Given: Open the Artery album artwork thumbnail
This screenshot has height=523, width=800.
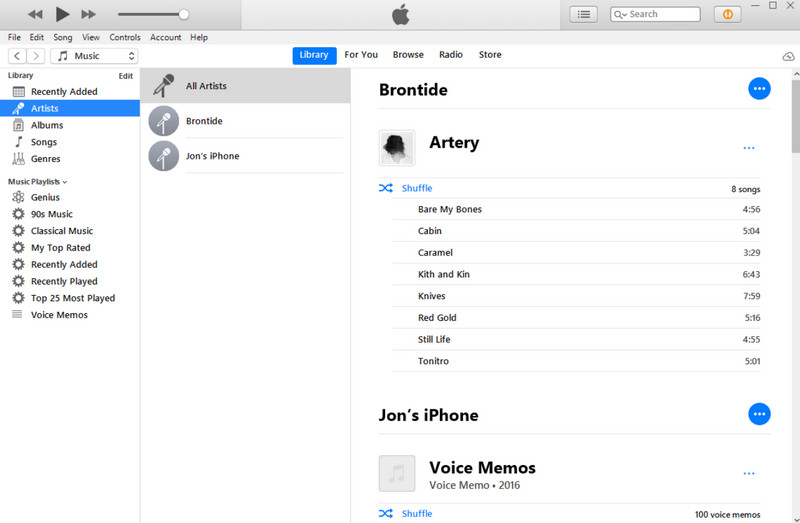Looking at the screenshot, I should tap(397, 148).
